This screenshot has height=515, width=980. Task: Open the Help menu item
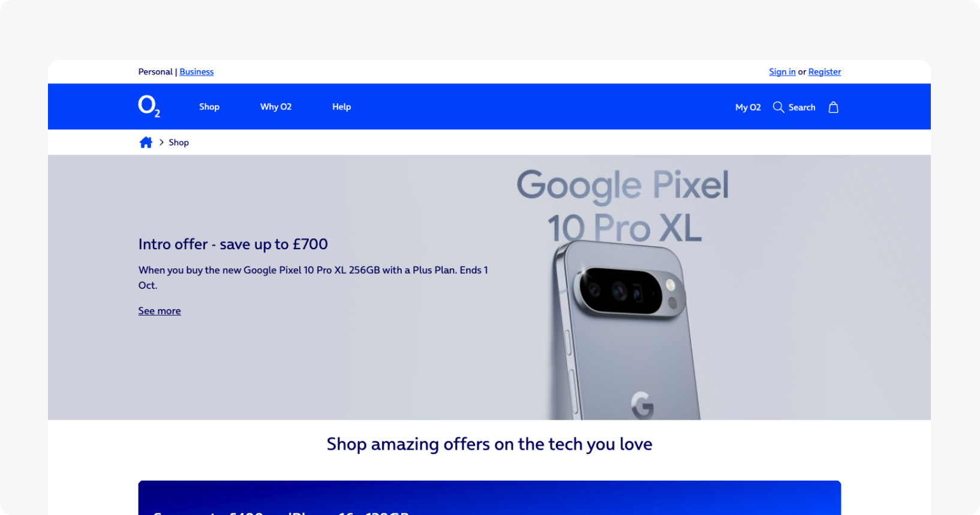tap(342, 107)
